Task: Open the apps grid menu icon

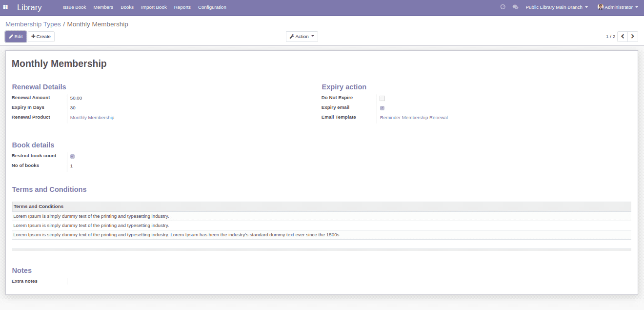Action: pyautogui.click(x=5, y=7)
